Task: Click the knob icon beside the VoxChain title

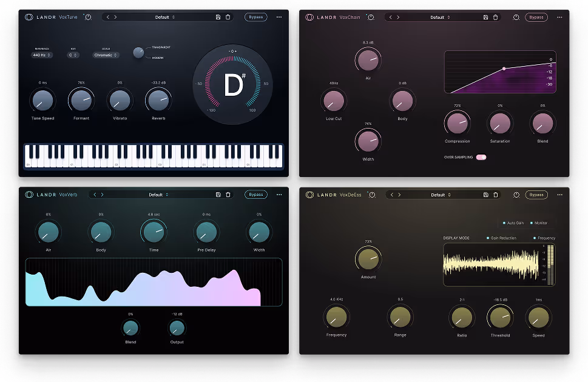Action: (x=371, y=17)
